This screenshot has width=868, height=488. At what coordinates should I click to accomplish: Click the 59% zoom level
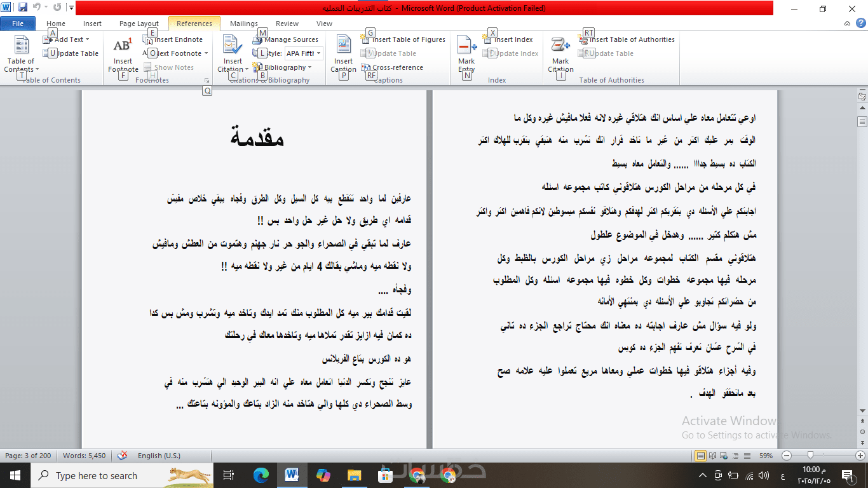click(x=766, y=456)
